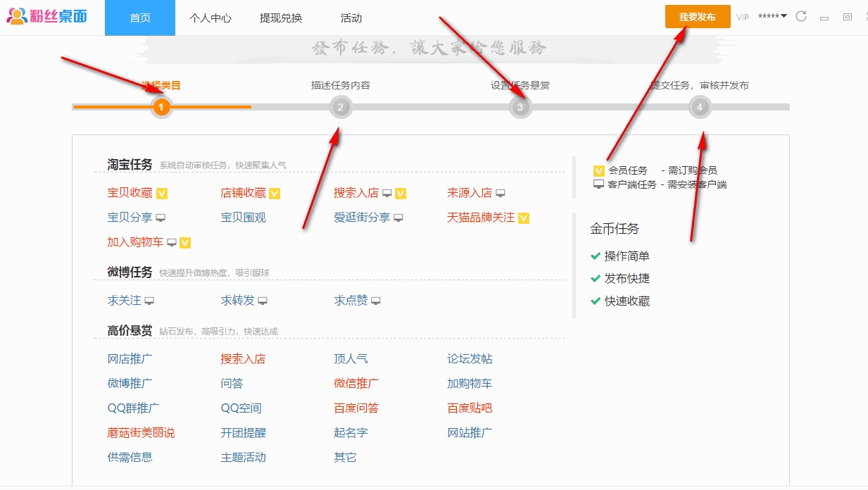
Task: Open the 百度贴吧 bounty category
Action: pyautogui.click(x=470, y=409)
